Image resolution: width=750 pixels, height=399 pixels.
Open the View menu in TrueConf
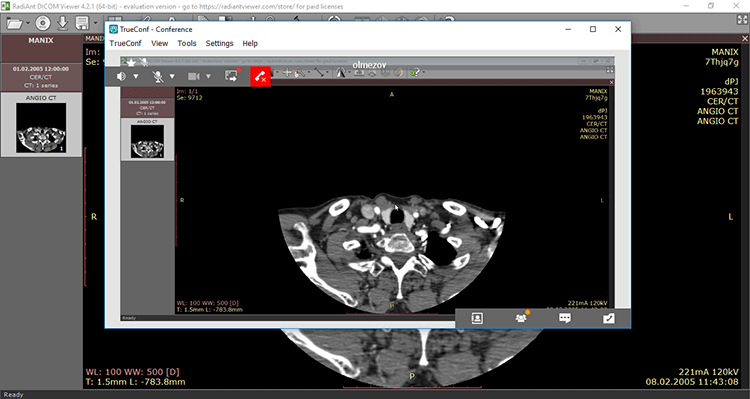point(159,43)
